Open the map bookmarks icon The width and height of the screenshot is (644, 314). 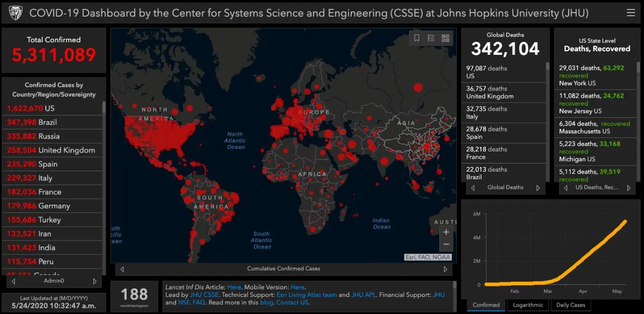coord(417,38)
